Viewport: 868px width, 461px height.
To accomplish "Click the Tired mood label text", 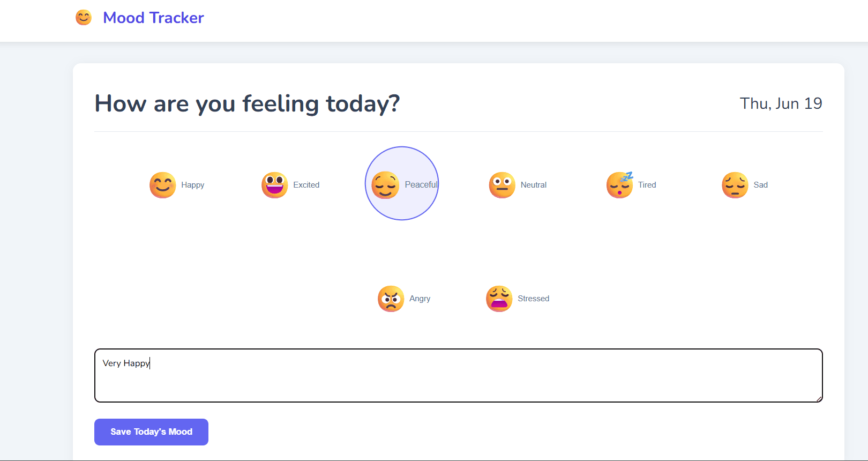I will pyautogui.click(x=647, y=185).
